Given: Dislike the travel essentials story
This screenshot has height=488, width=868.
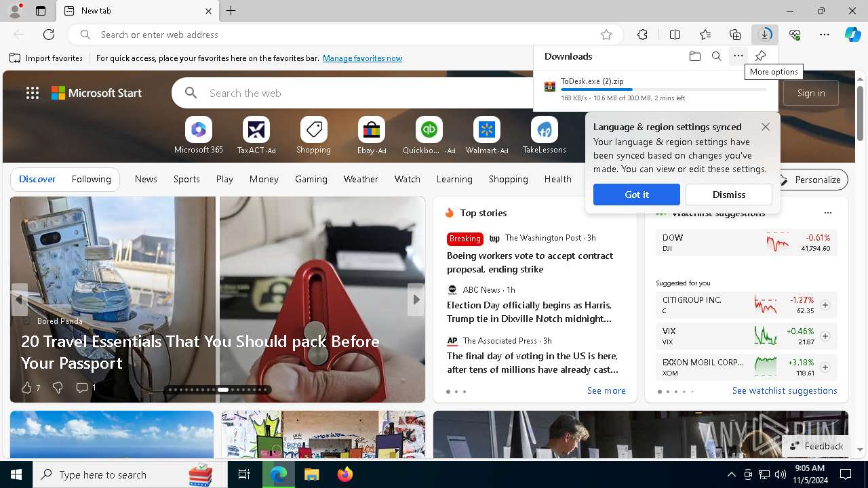Looking at the screenshot, I should (58, 388).
